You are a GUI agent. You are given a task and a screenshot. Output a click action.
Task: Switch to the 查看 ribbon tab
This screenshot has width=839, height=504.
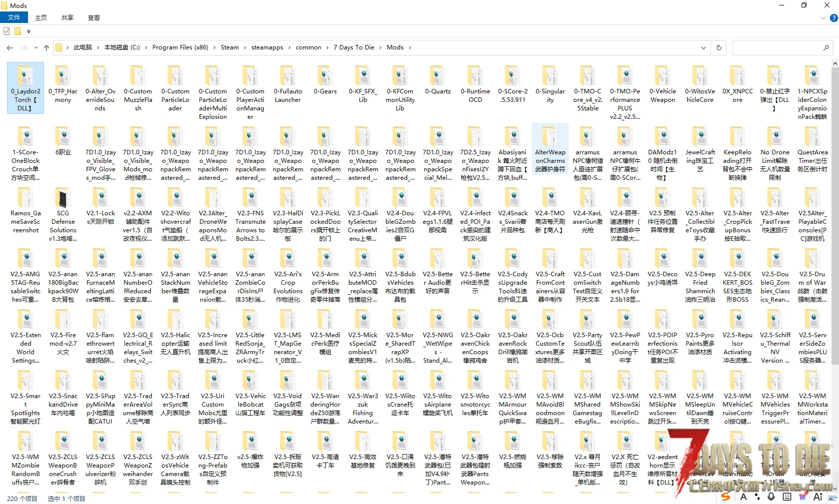point(94,17)
